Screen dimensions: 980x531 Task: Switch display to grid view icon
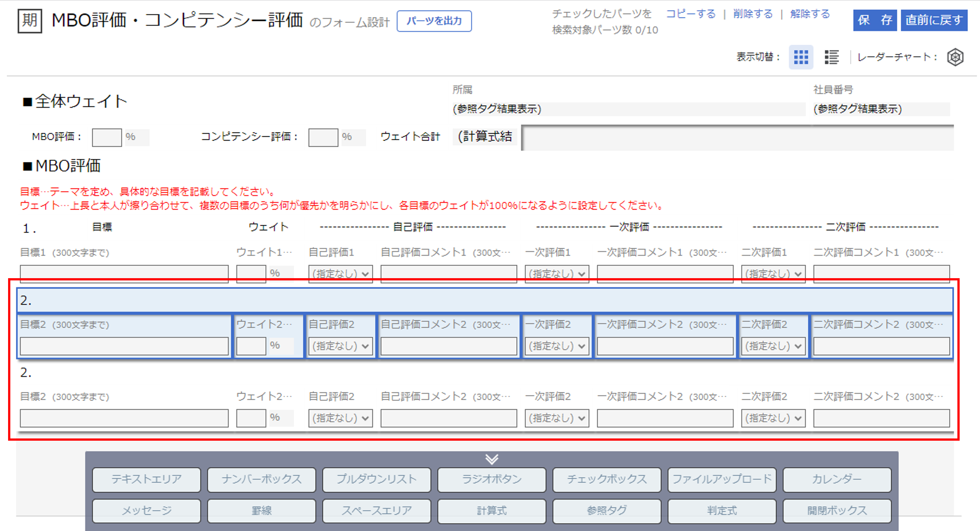coord(801,57)
